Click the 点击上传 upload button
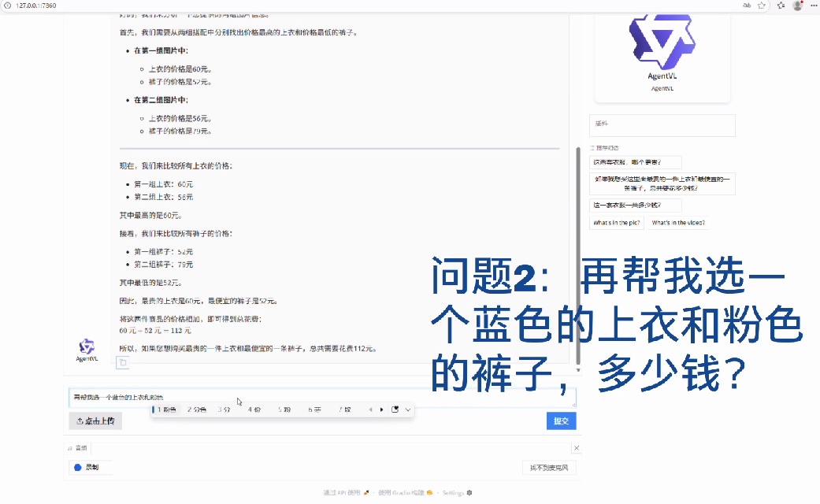 95,421
